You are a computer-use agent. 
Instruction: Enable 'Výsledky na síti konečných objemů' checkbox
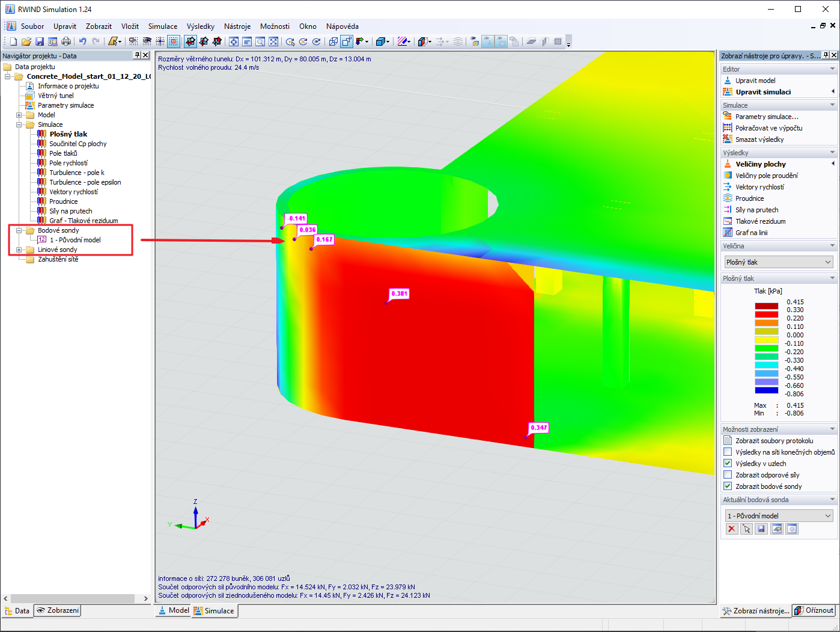click(x=728, y=452)
